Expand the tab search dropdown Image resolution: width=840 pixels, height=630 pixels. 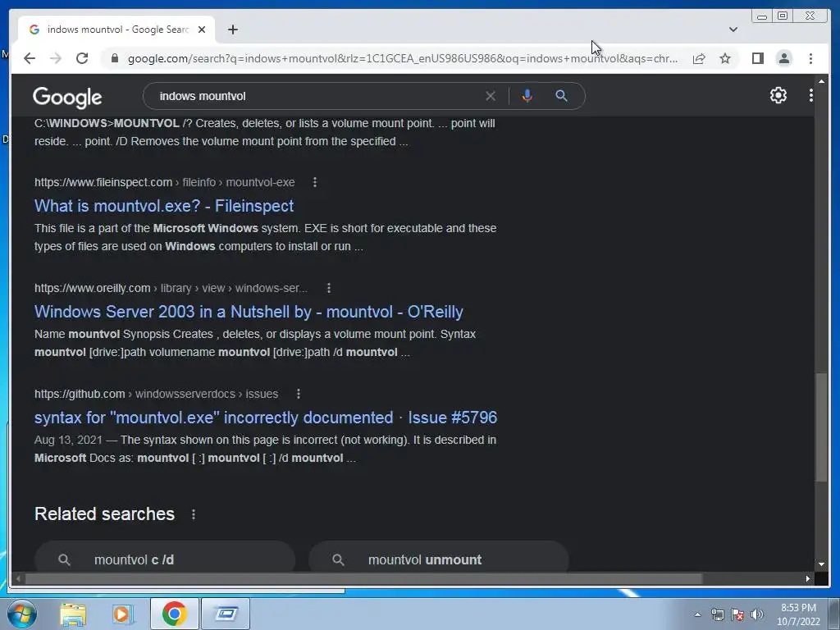pos(733,30)
